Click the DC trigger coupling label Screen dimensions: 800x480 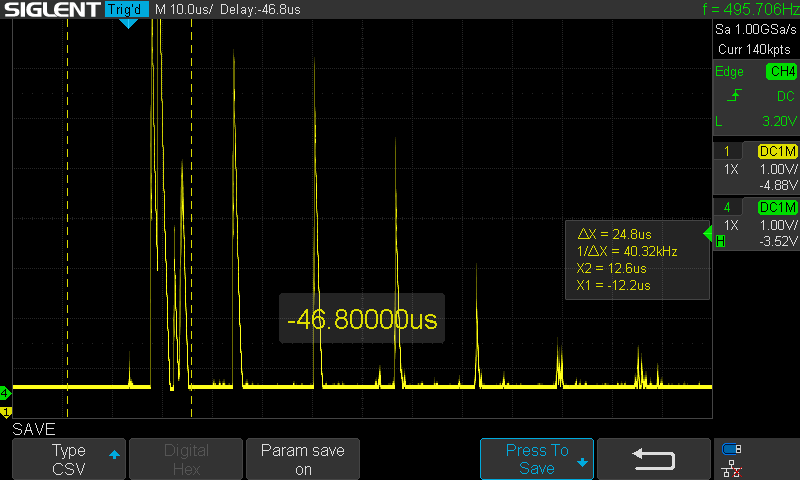click(x=785, y=96)
